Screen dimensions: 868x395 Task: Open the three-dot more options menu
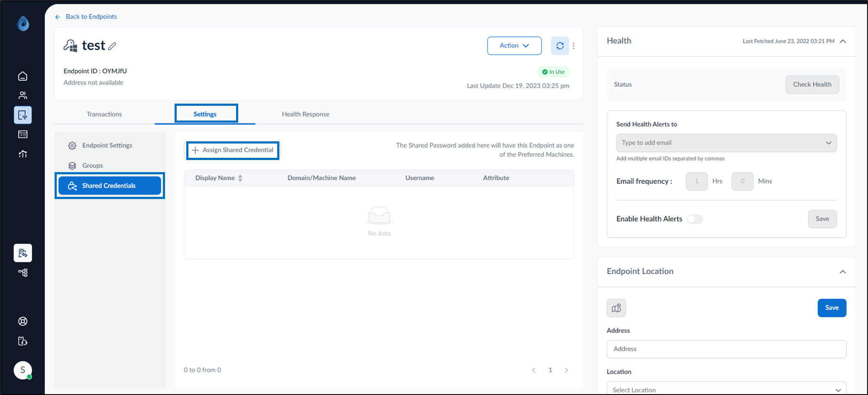click(x=573, y=46)
